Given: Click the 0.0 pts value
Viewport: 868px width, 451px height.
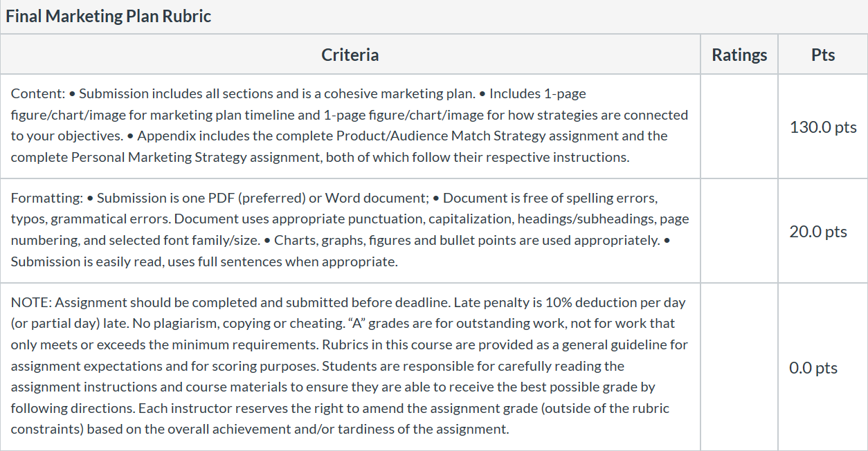Looking at the screenshot, I should [813, 367].
